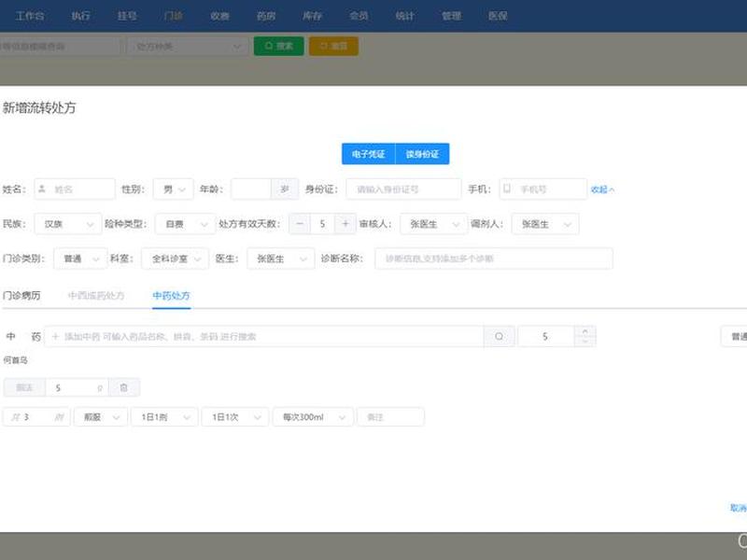Click the 姓名 name input field
The image size is (747, 560).
tap(75, 189)
